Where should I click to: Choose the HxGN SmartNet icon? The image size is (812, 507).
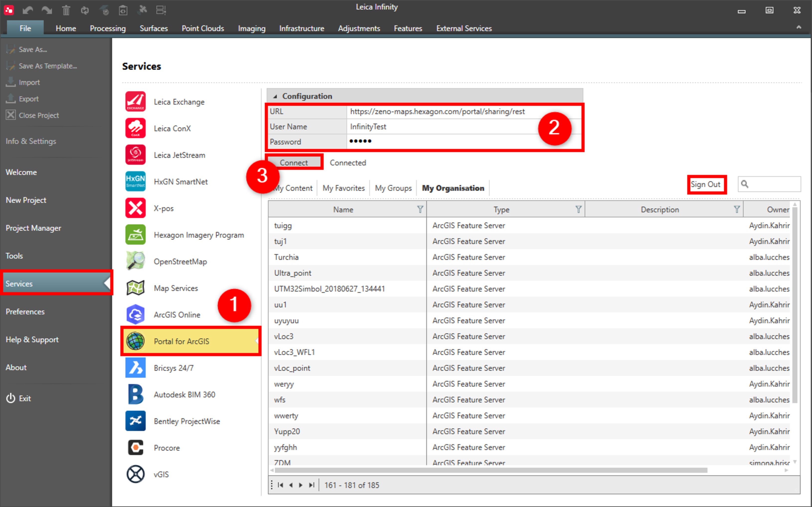point(135,181)
